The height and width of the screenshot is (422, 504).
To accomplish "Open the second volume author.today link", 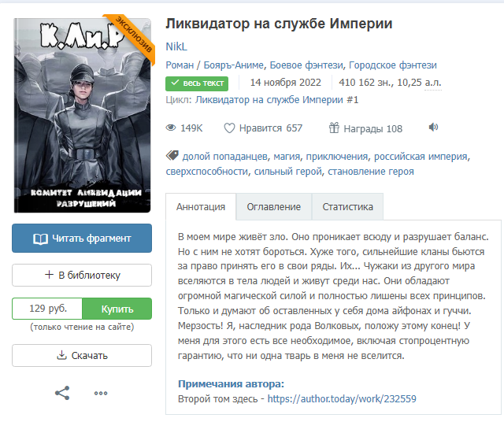I will tap(342, 399).
